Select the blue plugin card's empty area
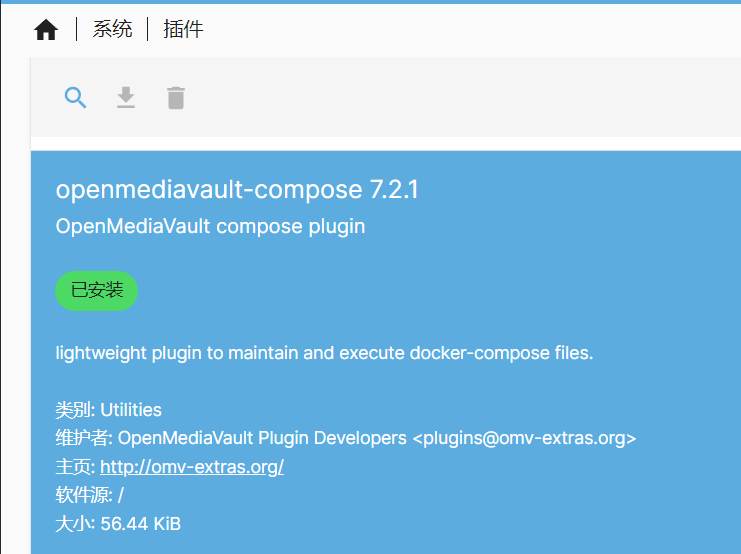This screenshot has height=554, width=741. coord(567,284)
